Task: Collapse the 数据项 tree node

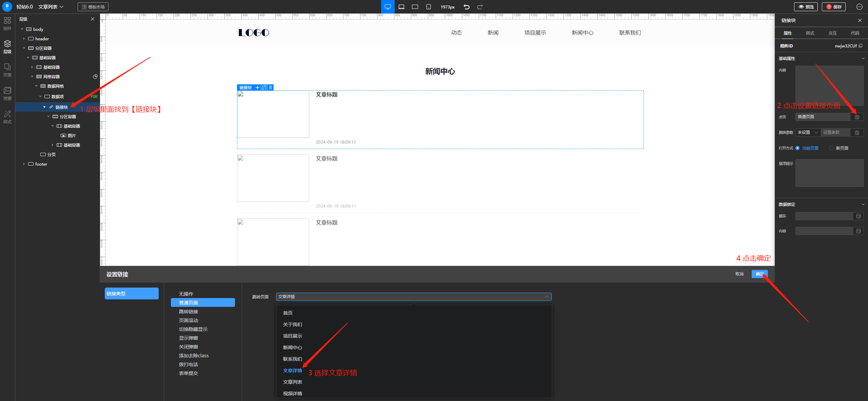Action: click(x=40, y=97)
